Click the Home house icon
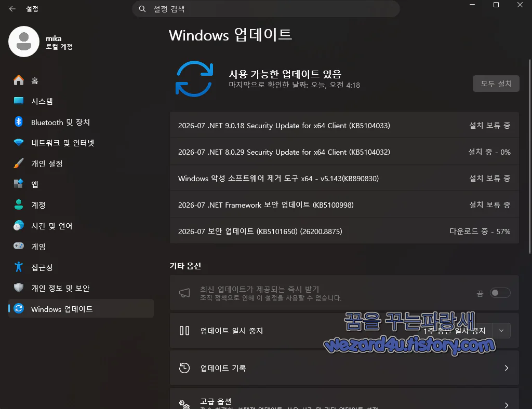Viewport: 532px width, 409px height. coord(19,80)
